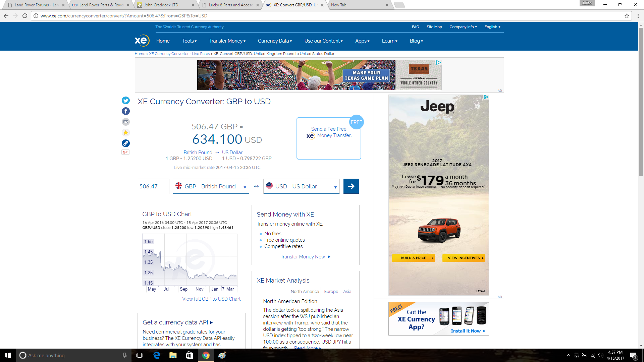This screenshot has height=362, width=644.
Task: Switch to the Europe analysis tab
Action: coord(331,292)
